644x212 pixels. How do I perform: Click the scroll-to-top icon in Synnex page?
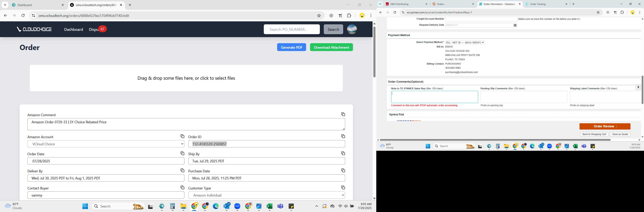pyautogui.click(x=638, y=87)
